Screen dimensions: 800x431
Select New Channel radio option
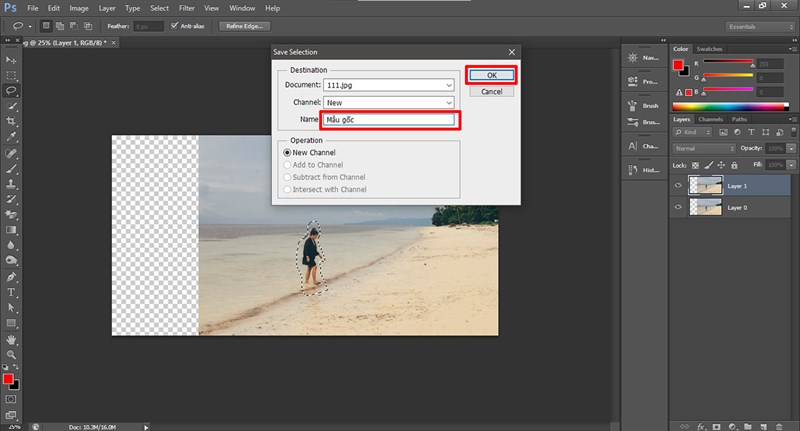pyautogui.click(x=287, y=153)
